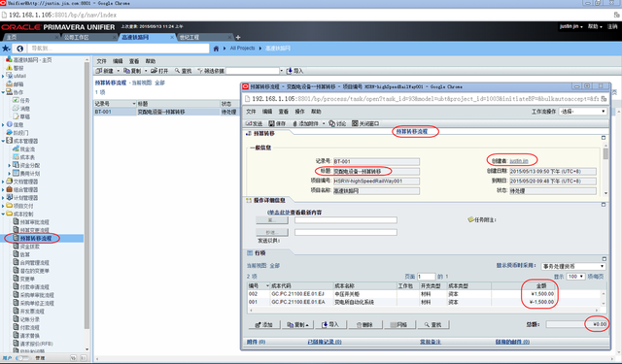Click 添加附件 add attachment button

[x=306, y=123]
